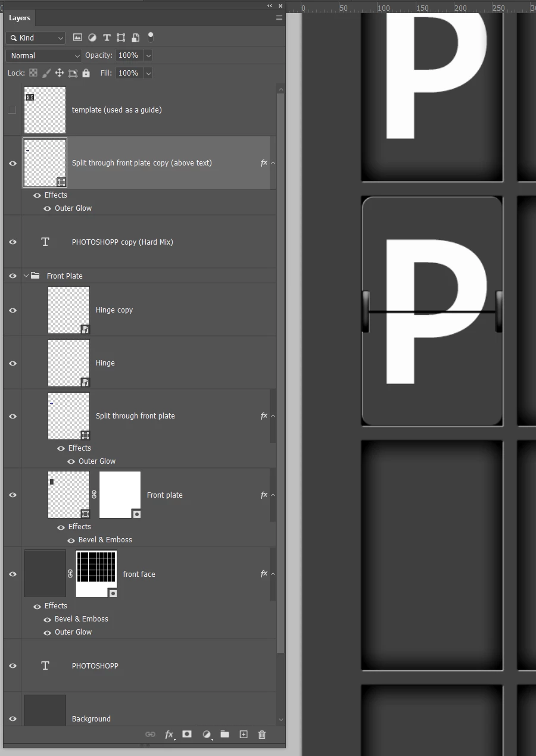Image resolution: width=536 pixels, height=756 pixels.
Task: Hide the Background layer
Action: (13, 718)
